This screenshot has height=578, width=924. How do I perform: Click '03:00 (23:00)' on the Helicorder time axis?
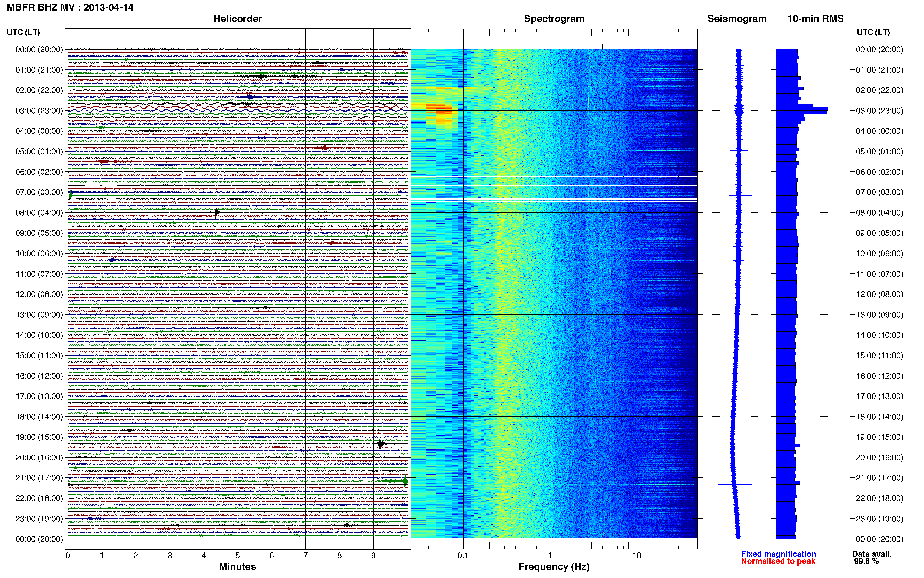(x=39, y=111)
